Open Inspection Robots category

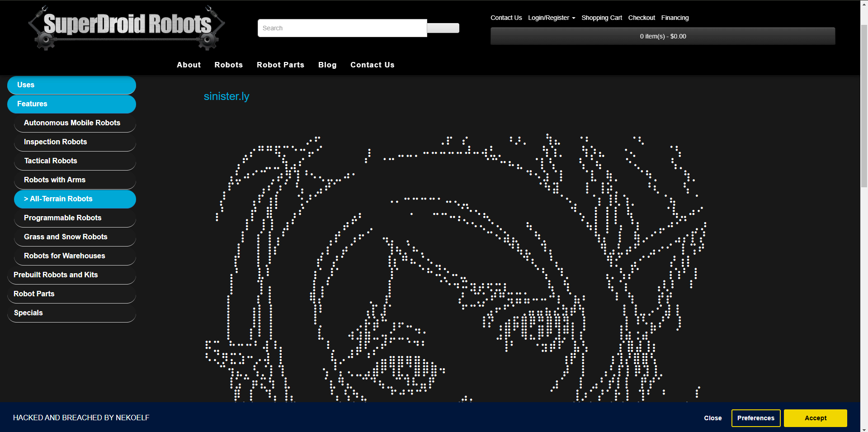(75, 142)
